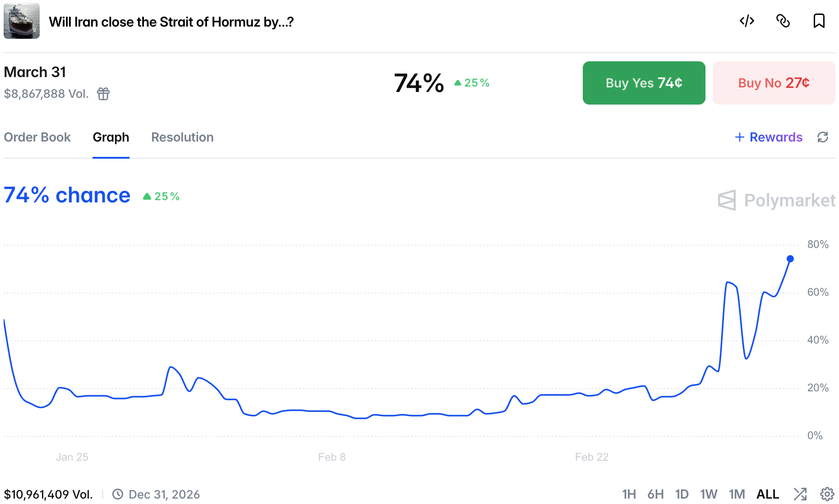Open the Order Book tab
Screen dimensions: 839x504
(x=37, y=137)
